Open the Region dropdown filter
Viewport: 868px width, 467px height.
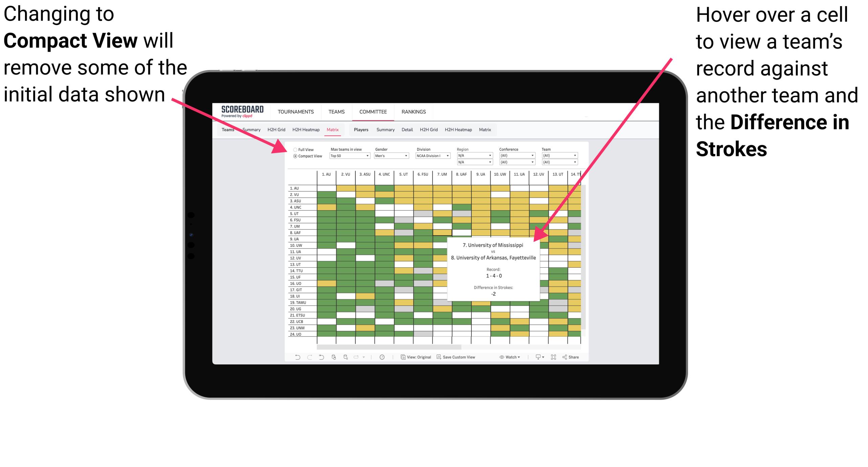(474, 155)
